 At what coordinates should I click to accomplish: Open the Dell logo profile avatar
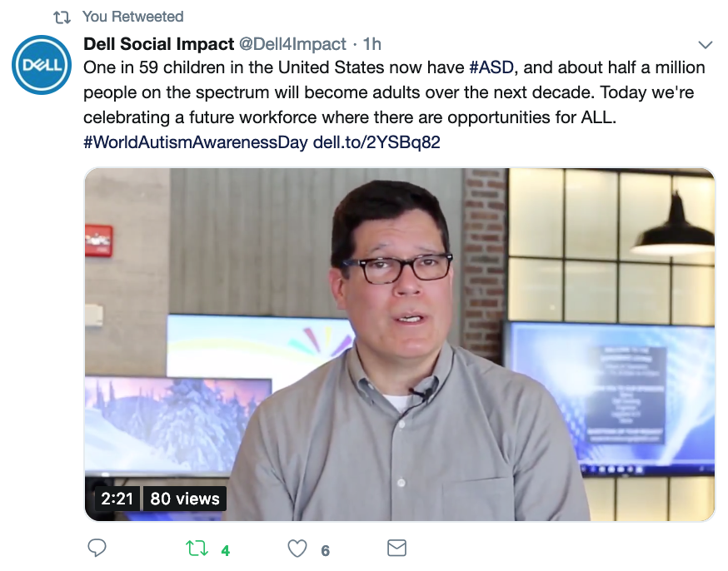click(42, 65)
